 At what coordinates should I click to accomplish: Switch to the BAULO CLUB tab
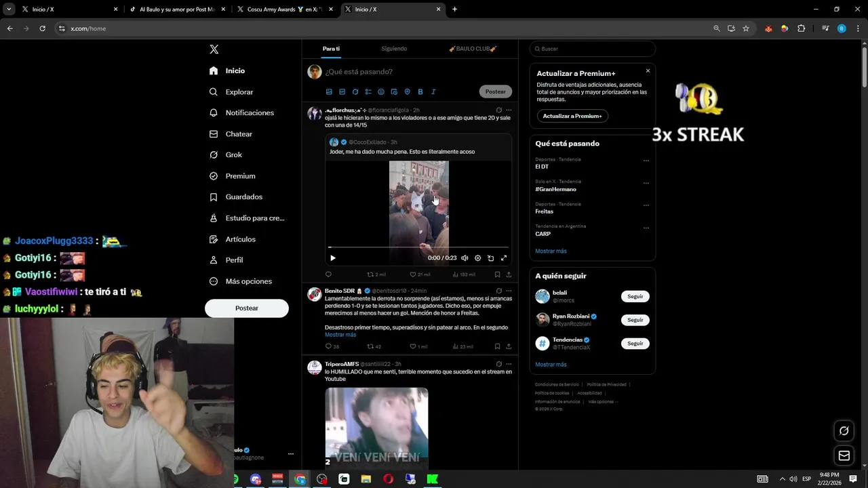point(473,49)
